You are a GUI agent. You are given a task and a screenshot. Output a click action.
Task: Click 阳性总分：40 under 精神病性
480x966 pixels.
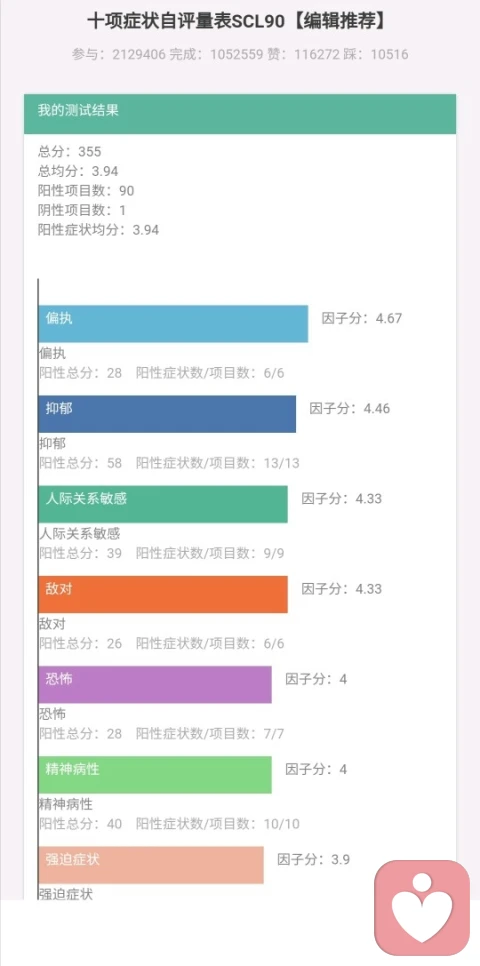click(80, 824)
